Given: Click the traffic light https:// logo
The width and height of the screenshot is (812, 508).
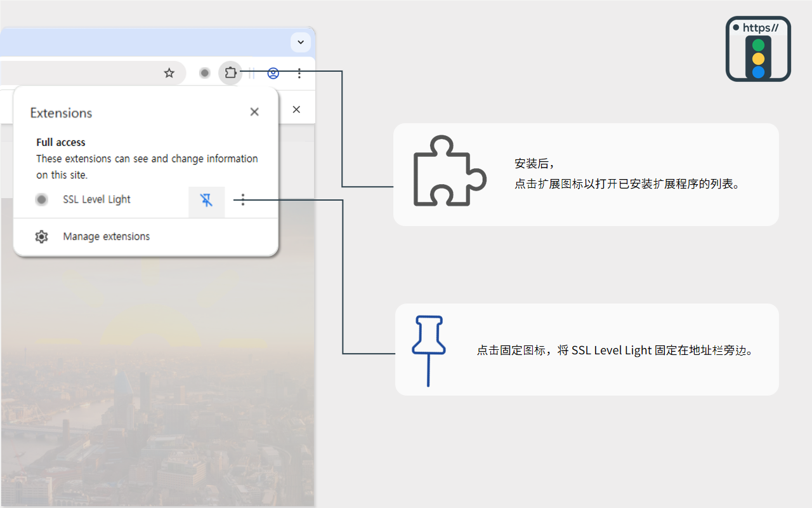Looking at the screenshot, I should point(758,48).
